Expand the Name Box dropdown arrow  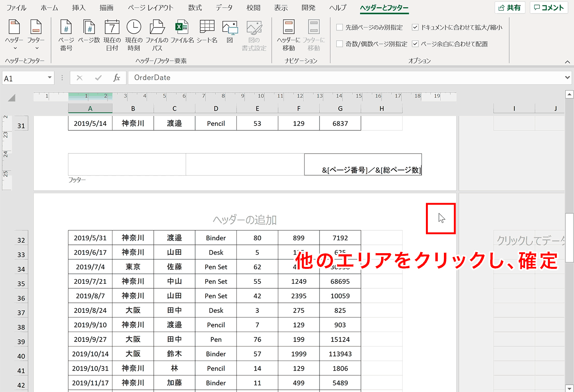[50, 78]
